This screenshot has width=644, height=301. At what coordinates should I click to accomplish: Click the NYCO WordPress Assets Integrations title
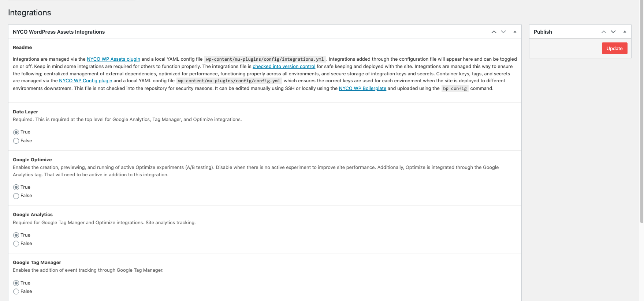(x=59, y=32)
